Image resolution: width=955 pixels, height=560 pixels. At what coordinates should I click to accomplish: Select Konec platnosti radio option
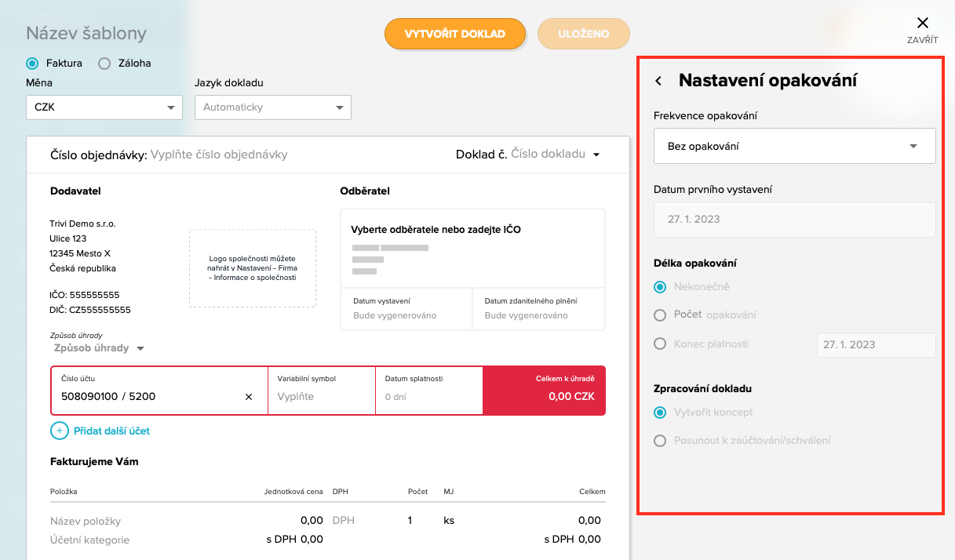[660, 344]
